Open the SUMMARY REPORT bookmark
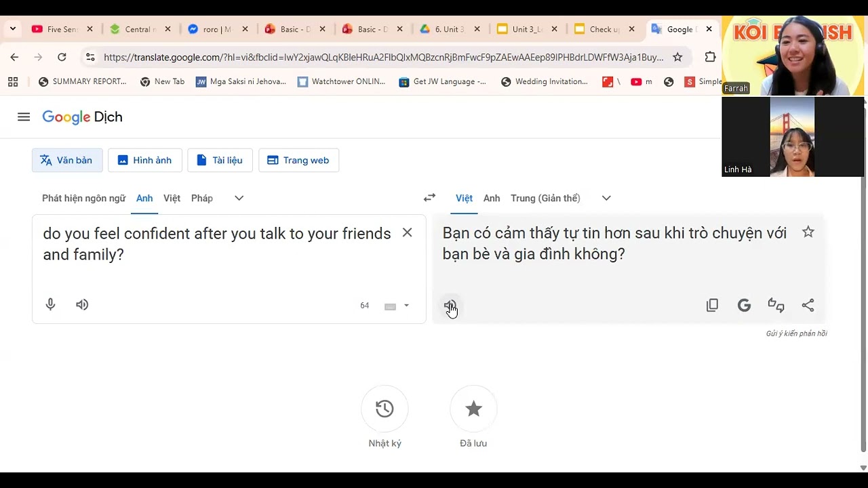868x488 pixels. pyautogui.click(x=83, y=82)
